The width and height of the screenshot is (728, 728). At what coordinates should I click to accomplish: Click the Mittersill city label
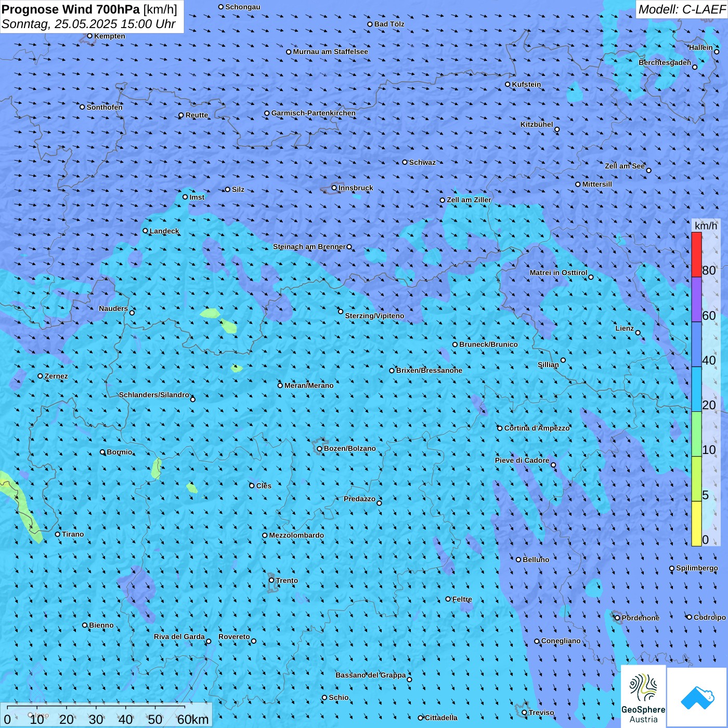[x=597, y=184]
